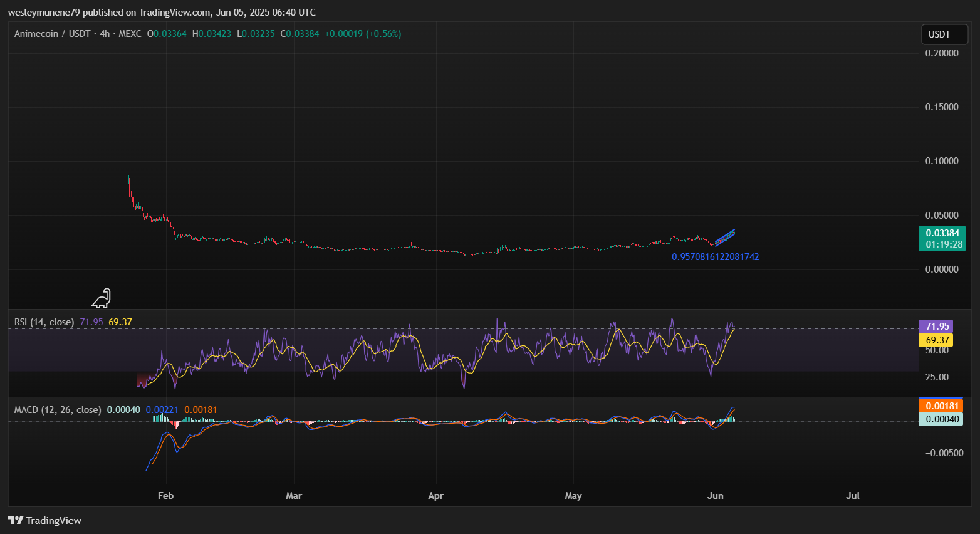Screen dimensions: 980x534
Task: Click the green current price label 0.03384
Action: point(942,233)
